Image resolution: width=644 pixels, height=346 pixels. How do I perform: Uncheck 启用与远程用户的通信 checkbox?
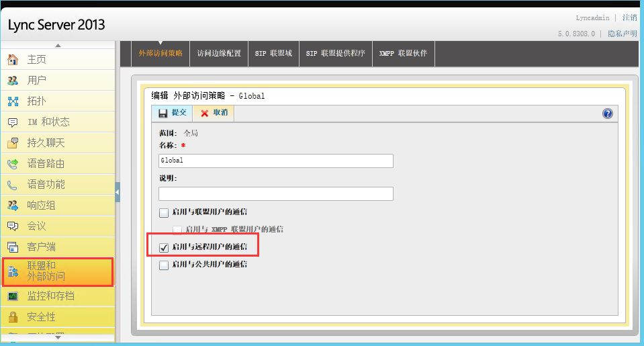pos(164,248)
